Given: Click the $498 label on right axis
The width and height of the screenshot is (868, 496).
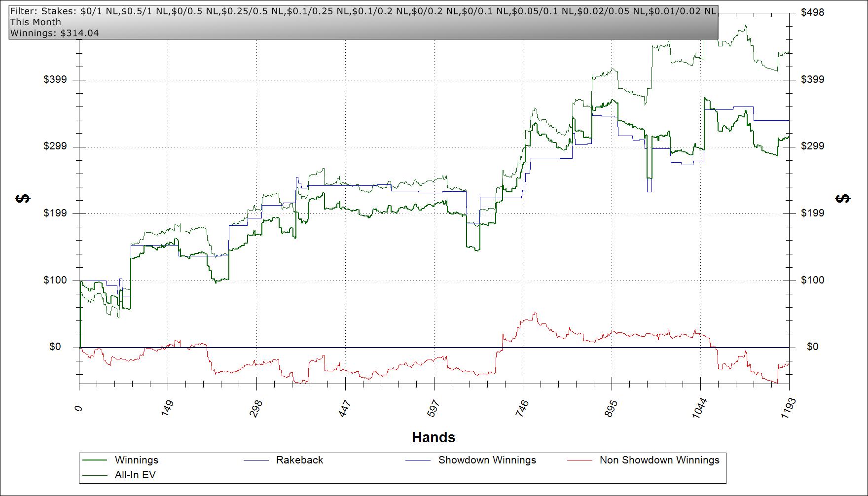Looking at the screenshot, I should [x=812, y=12].
